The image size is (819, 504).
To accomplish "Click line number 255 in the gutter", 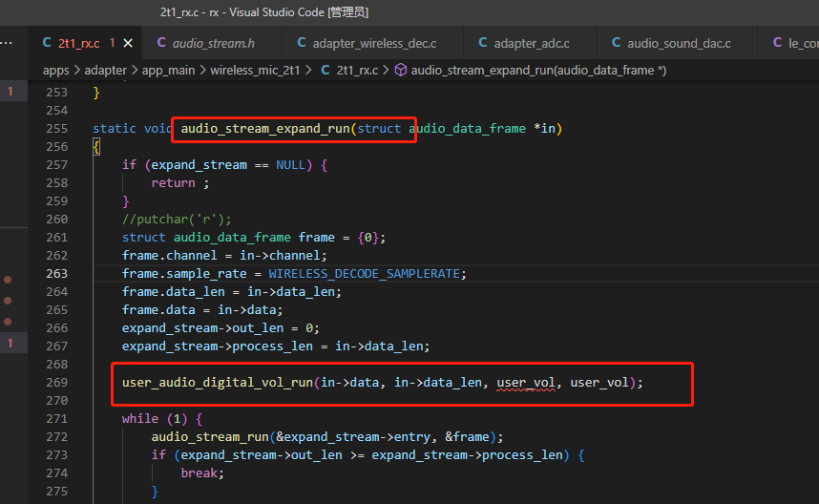I will coord(56,129).
